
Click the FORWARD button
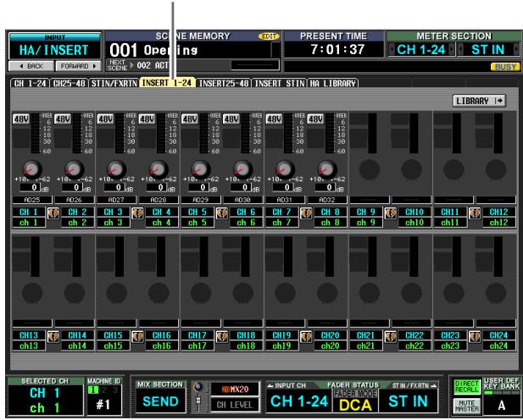[78, 66]
